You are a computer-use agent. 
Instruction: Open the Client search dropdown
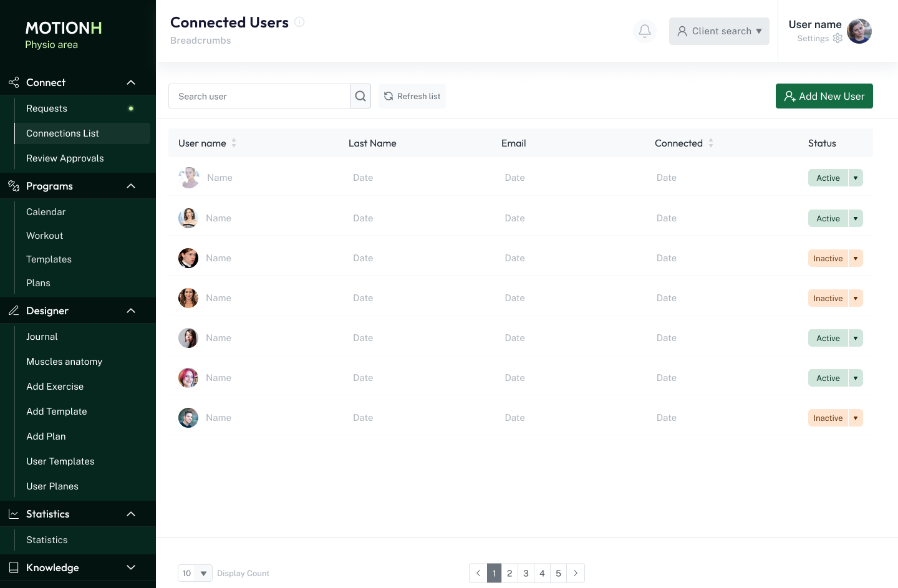click(x=719, y=31)
